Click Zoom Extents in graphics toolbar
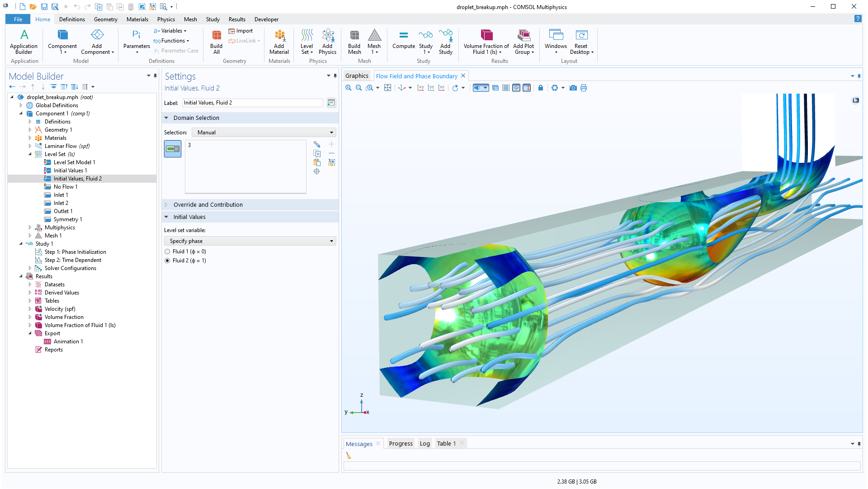This screenshot has width=868, height=489. pyautogui.click(x=387, y=88)
